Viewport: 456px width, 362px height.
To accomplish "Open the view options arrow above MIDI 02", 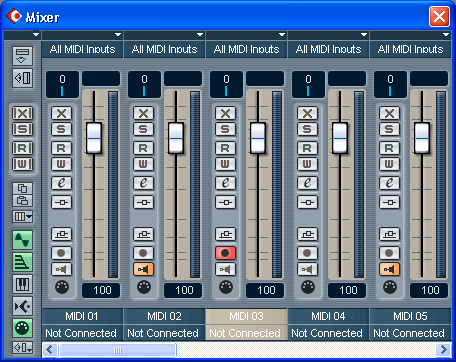I will point(200,35).
